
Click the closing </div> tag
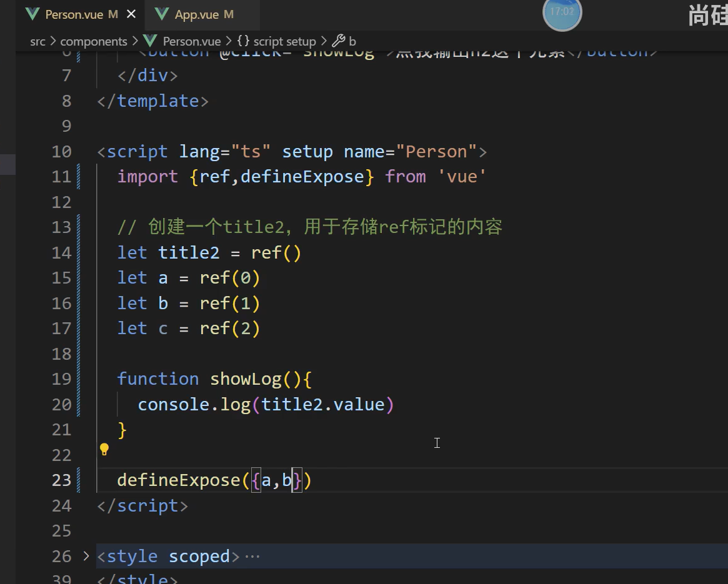tap(147, 76)
